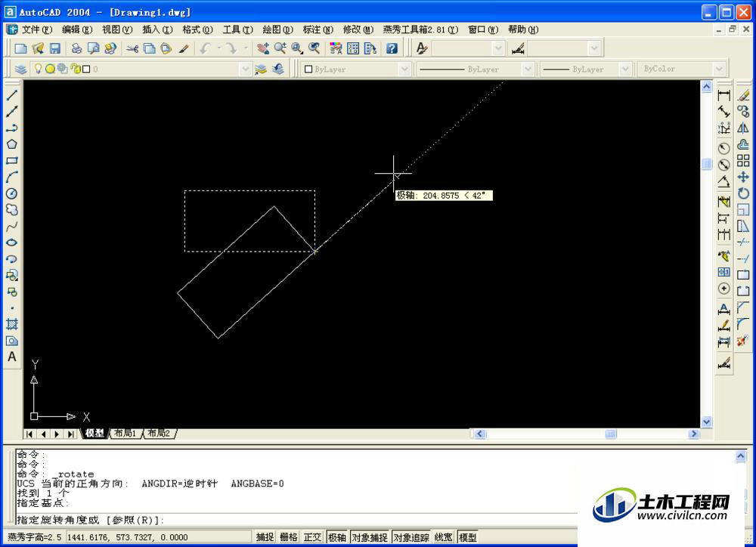Click the Move tool
This screenshot has height=547, width=756.
(743, 177)
